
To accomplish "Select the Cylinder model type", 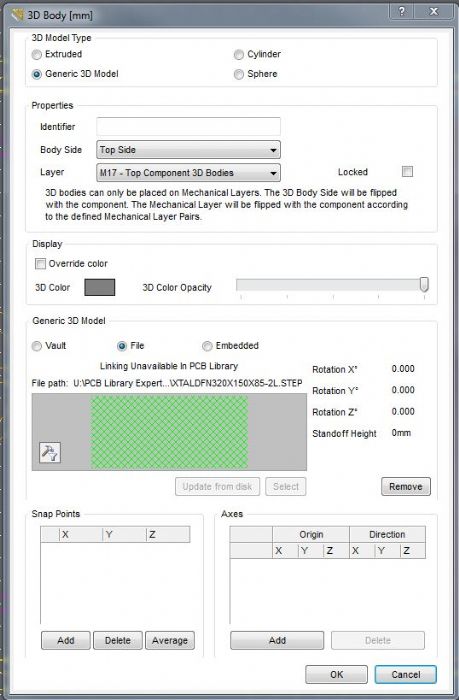I will pyautogui.click(x=239, y=54).
